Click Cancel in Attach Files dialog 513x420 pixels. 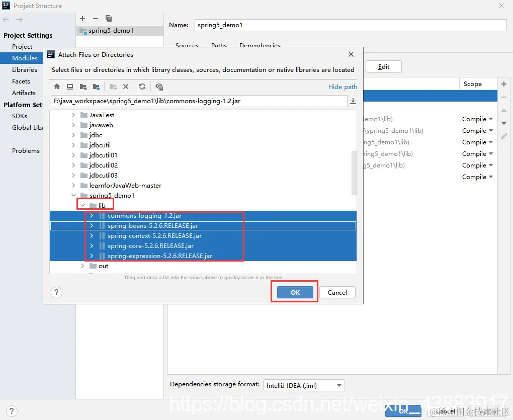coord(337,292)
